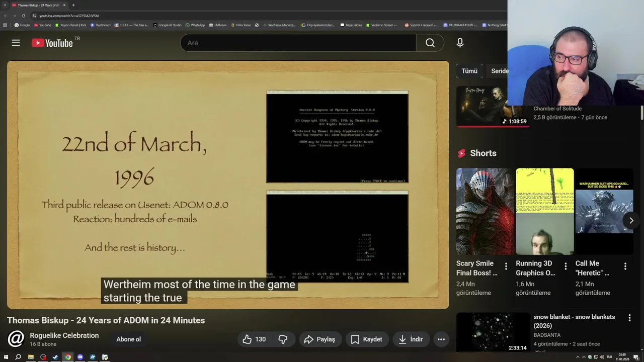Screen dimensions: 644x362
Task: Open options for snow blanket video
Action: 629,318
